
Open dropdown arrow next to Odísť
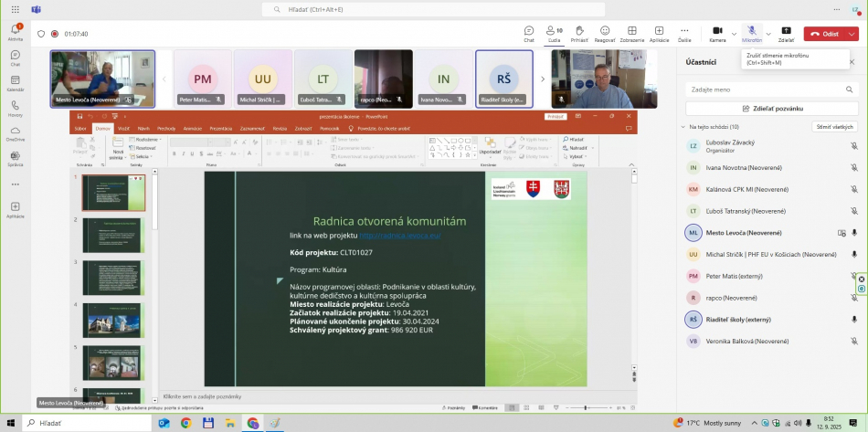(852, 34)
